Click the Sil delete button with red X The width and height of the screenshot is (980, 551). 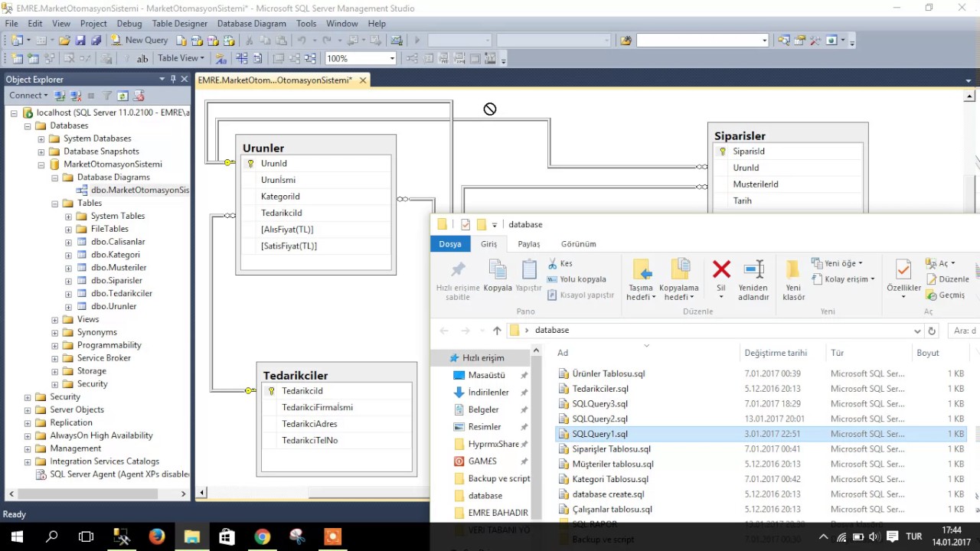pos(721,279)
